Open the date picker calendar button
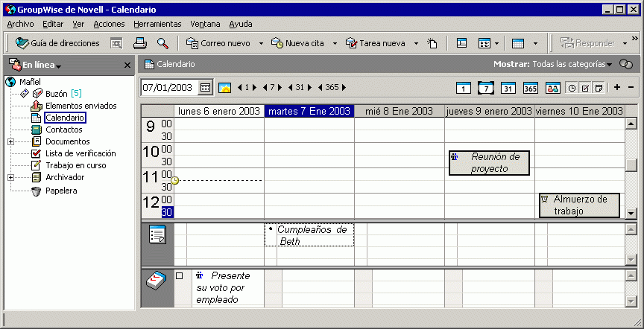 click(x=205, y=87)
